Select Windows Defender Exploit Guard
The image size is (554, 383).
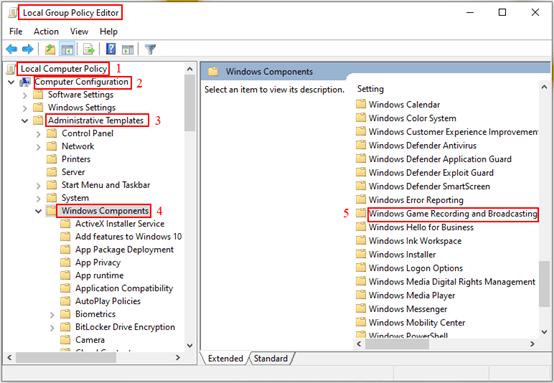431,172
